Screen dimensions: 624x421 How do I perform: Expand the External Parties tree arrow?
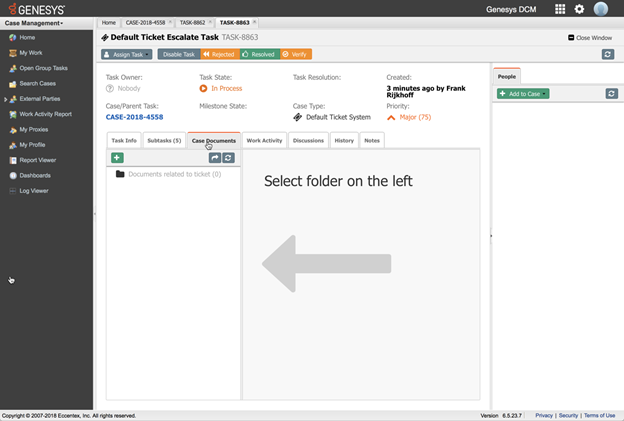tap(5, 99)
